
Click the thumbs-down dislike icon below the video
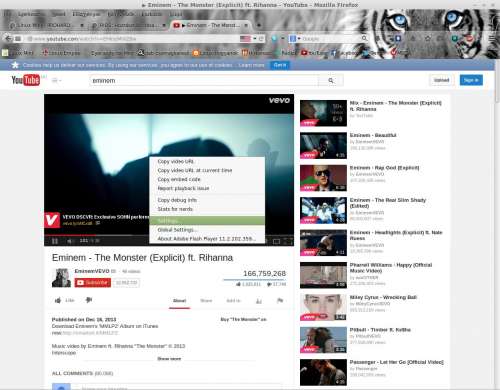[89, 300]
